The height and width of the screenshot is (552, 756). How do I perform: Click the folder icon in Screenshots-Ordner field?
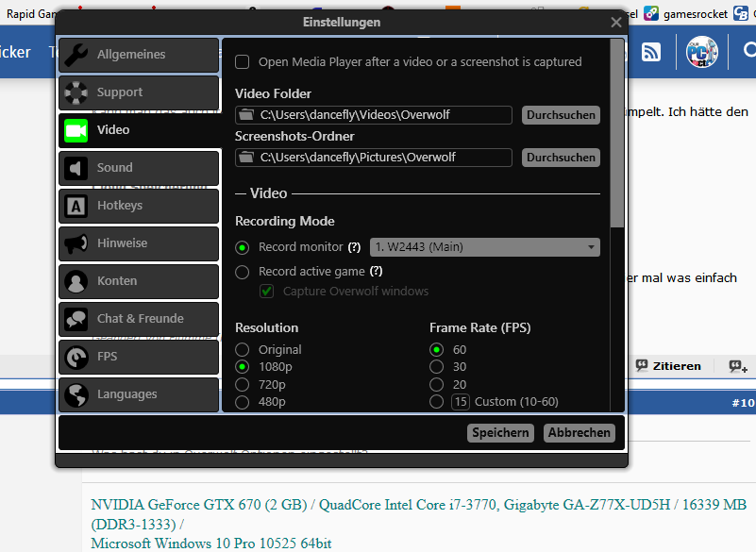click(x=247, y=158)
